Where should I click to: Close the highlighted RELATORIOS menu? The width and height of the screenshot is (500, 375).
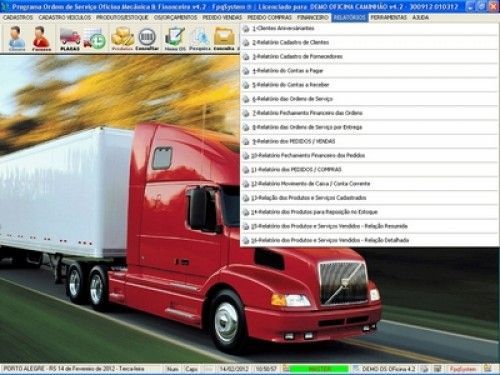pyautogui.click(x=350, y=17)
